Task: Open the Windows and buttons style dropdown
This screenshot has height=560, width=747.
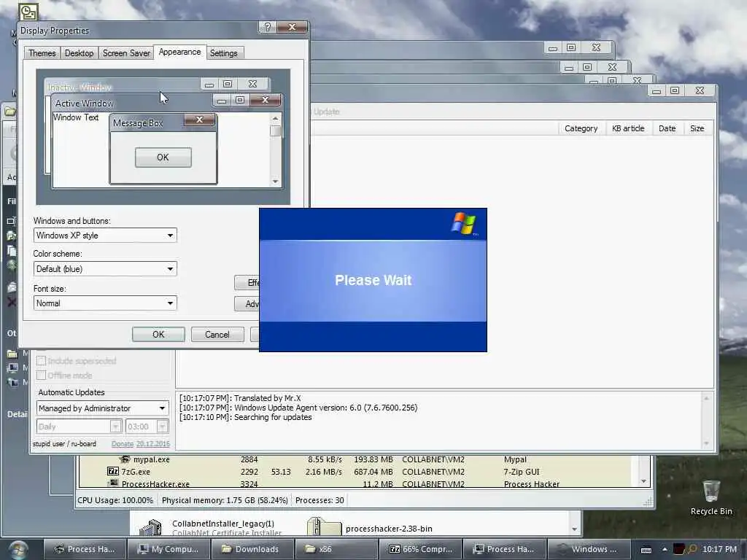Action: (105, 236)
